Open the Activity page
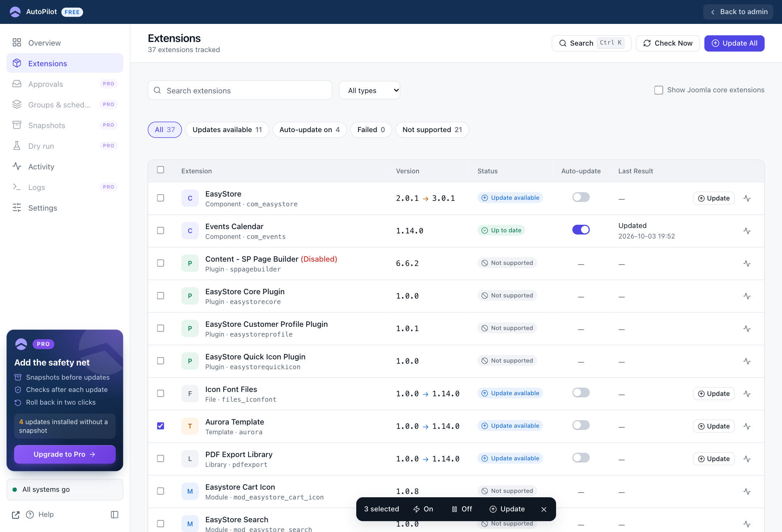 click(65, 166)
